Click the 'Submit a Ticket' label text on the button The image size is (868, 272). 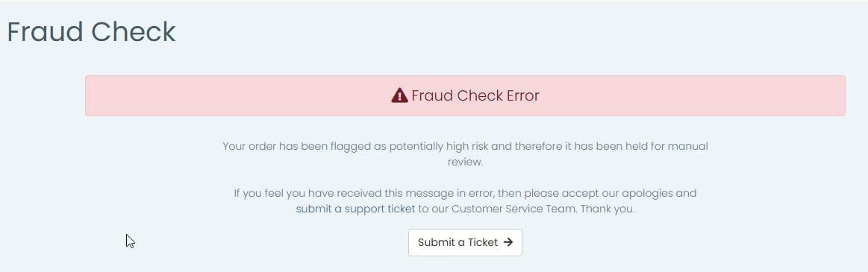coord(458,242)
